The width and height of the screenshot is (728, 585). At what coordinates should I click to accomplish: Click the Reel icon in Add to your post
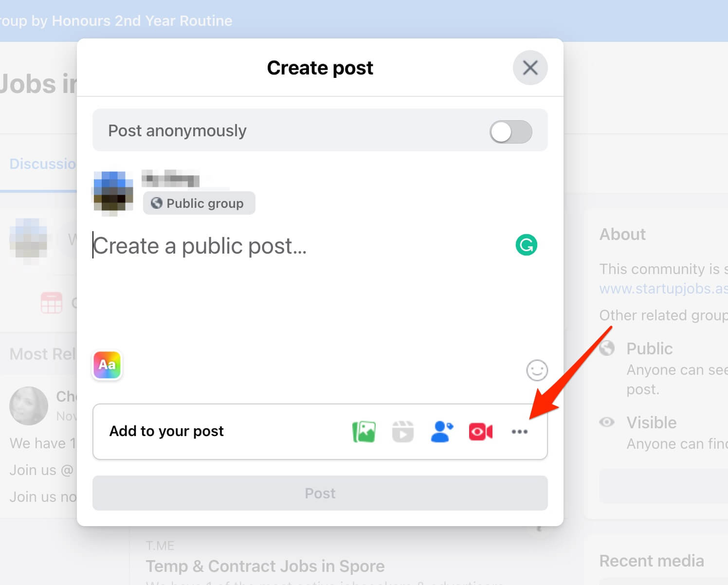402,432
